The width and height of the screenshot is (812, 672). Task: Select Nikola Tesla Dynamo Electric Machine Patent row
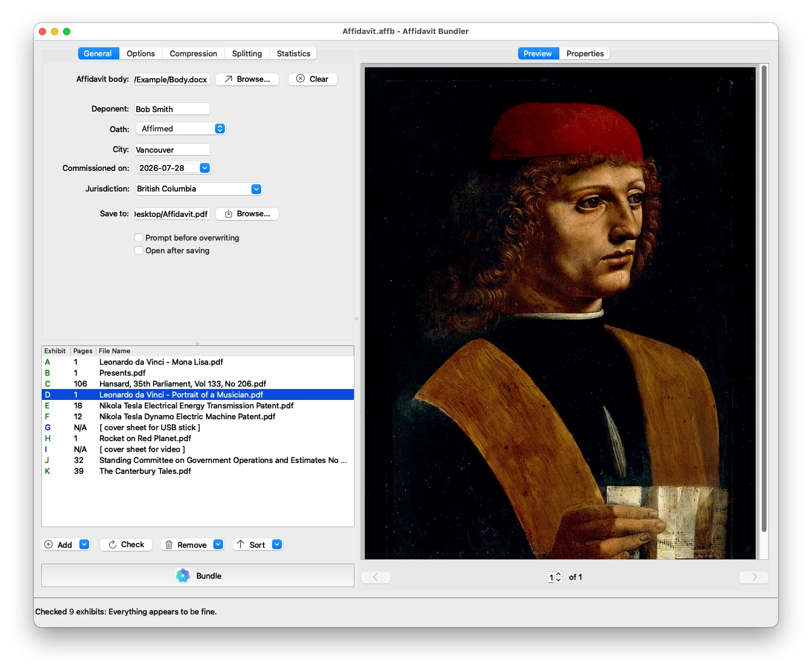tap(198, 416)
